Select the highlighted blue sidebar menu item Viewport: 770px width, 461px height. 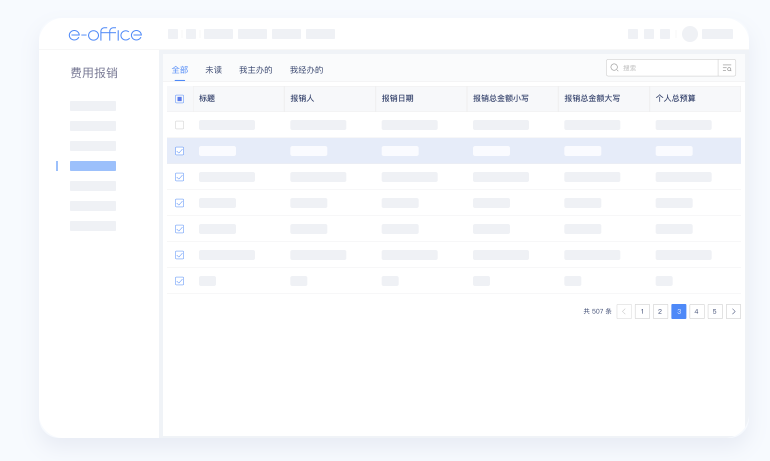93,166
